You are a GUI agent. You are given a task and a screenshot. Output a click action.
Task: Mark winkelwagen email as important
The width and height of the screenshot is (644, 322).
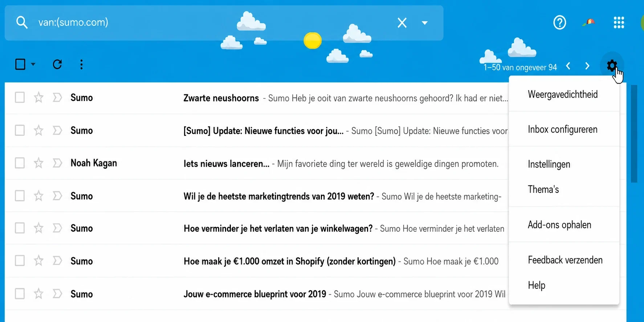[x=57, y=228]
